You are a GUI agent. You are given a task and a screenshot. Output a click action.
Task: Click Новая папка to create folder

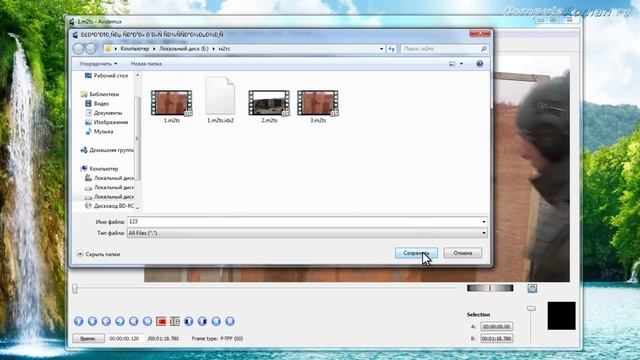146,64
